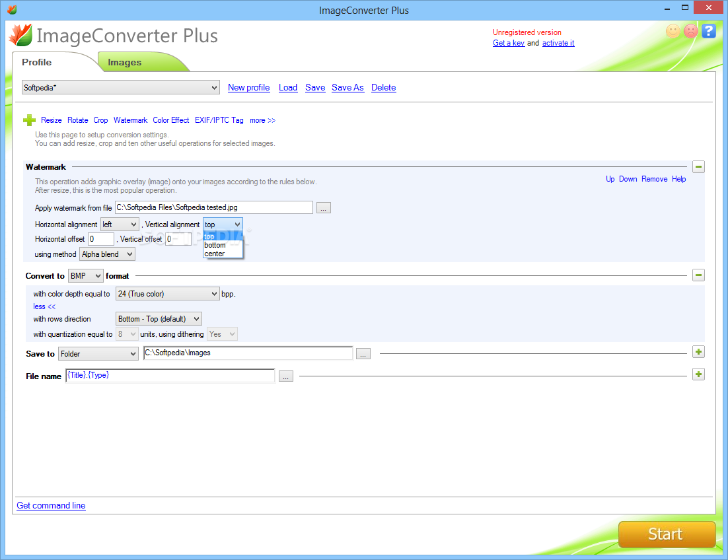The height and width of the screenshot is (560, 728).
Task: Add a Resize operation
Action: pyautogui.click(x=51, y=120)
